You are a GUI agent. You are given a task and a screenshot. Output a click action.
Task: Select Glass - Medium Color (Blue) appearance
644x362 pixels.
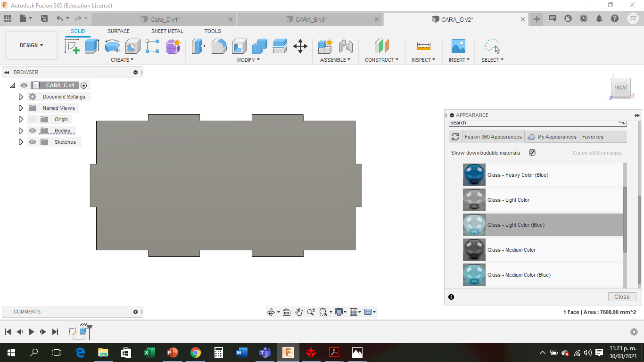pyautogui.click(x=543, y=275)
